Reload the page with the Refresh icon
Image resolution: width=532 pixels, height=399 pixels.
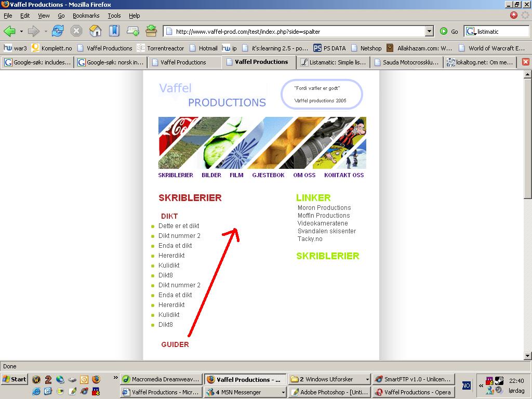(58, 31)
